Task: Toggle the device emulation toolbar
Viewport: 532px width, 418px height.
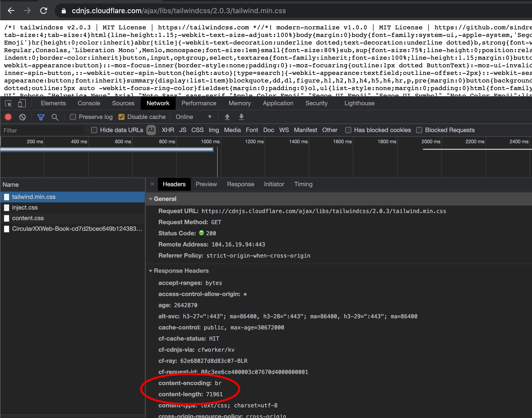Action: 22,103
